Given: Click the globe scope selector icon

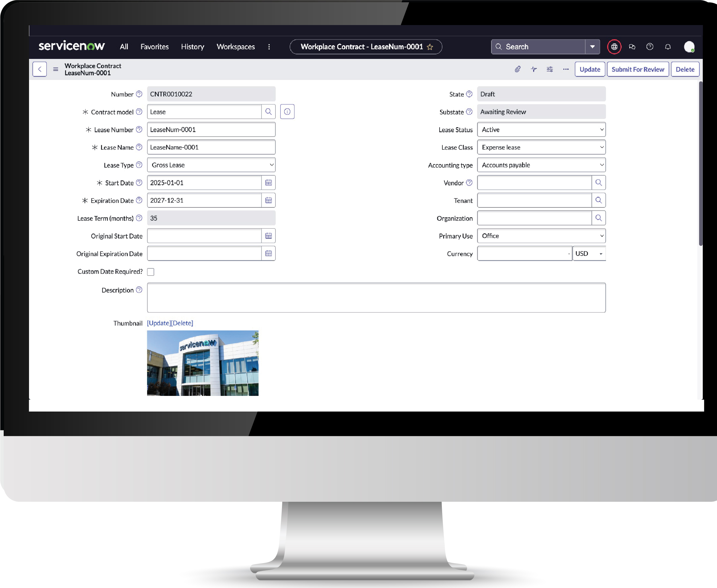Looking at the screenshot, I should 614,47.
